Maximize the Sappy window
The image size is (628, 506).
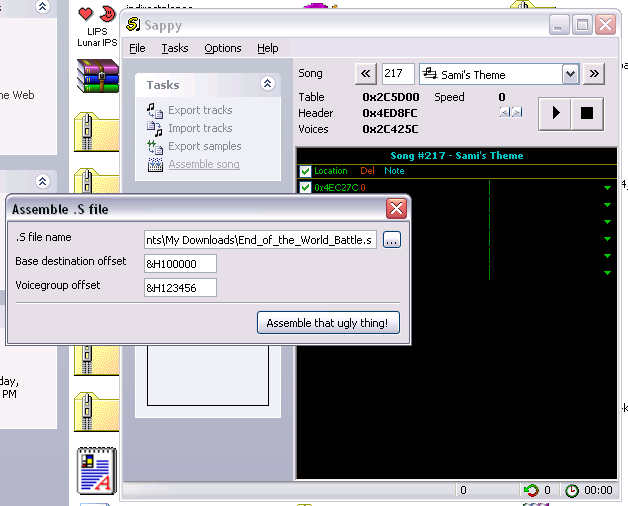tap(582, 25)
